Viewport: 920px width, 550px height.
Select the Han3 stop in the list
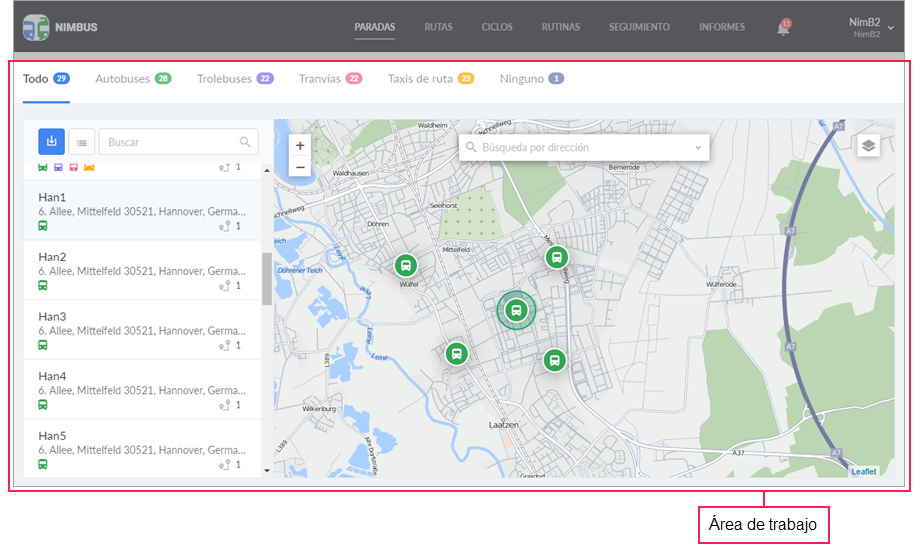[140, 329]
